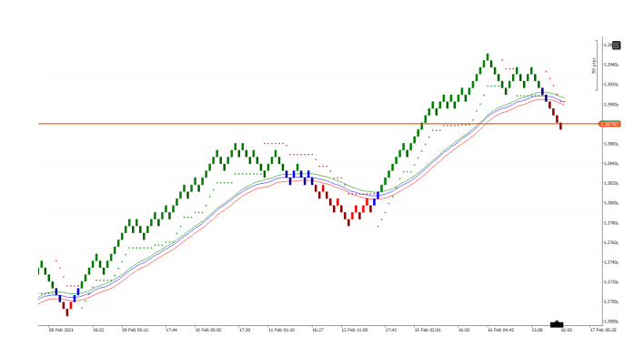Viewport: 644px width, 347px height.
Task: Click the 1.3740 price axis label
Action: click(610, 262)
